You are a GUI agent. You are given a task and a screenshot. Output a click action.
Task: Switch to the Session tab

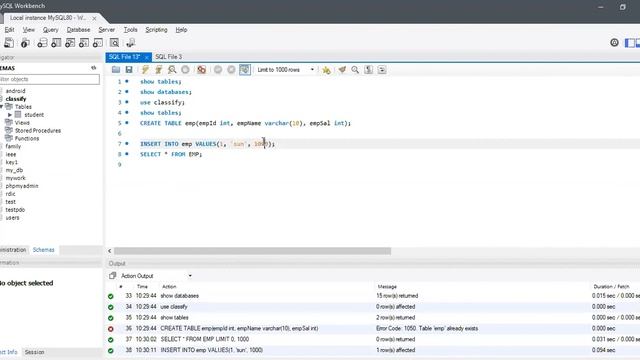[34, 352]
